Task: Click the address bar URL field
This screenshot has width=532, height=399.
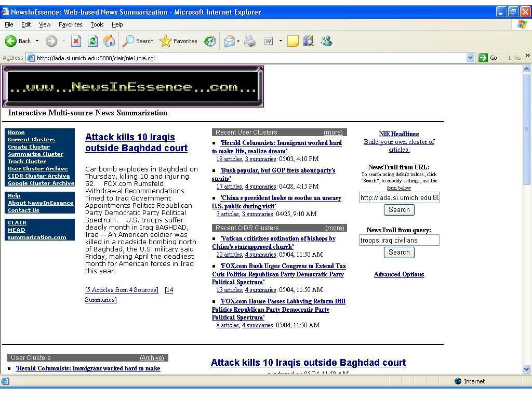Action: click(251, 58)
